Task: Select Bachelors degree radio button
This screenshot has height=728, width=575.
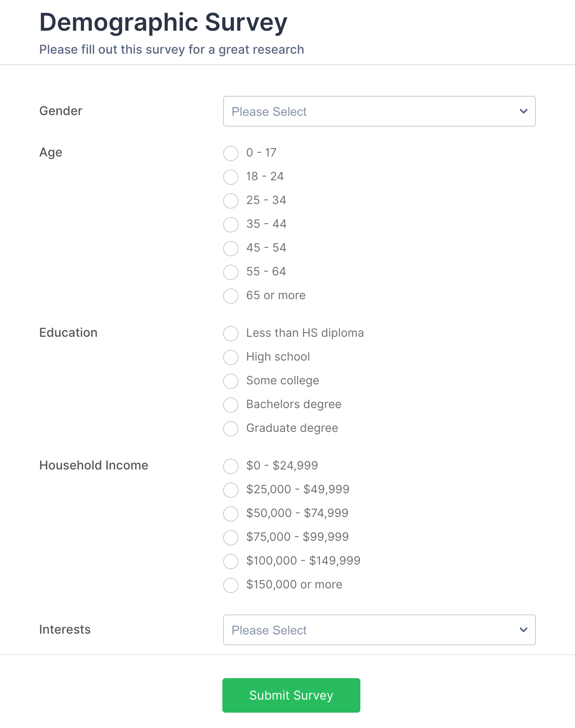Action: click(x=231, y=405)
